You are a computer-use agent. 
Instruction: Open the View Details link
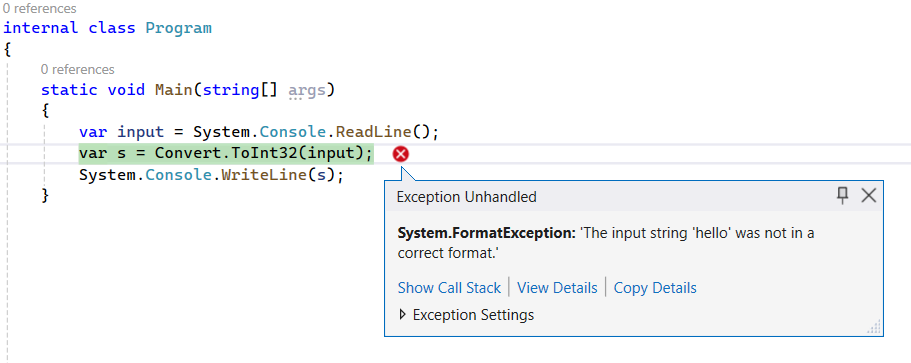[557, 288]
